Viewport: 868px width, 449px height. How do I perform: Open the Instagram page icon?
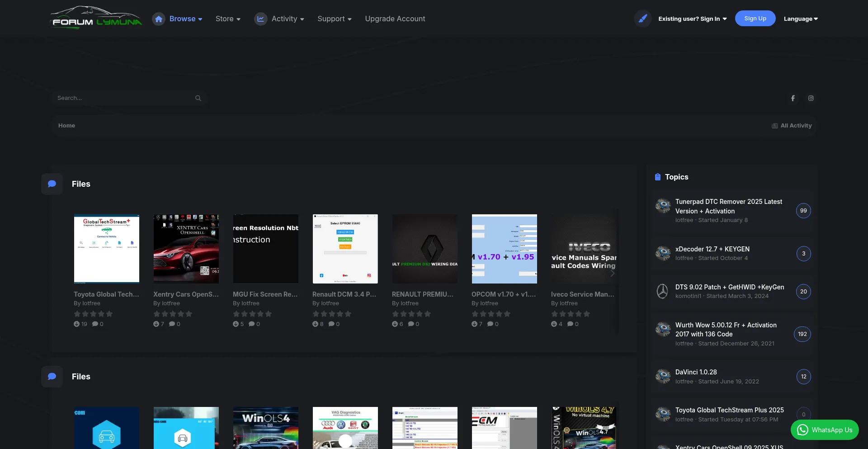[811, 98]
